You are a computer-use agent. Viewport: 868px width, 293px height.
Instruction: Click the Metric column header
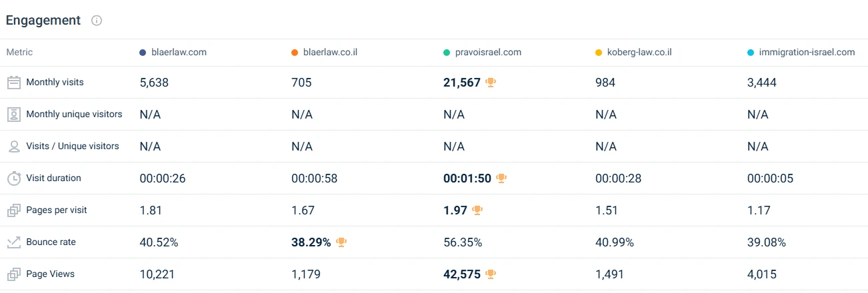tap(19, 53)
